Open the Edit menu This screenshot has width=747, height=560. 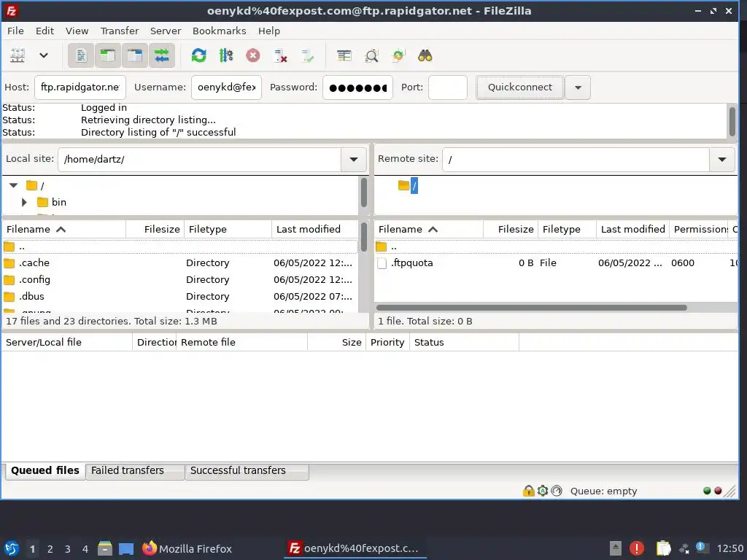[44, 31]
